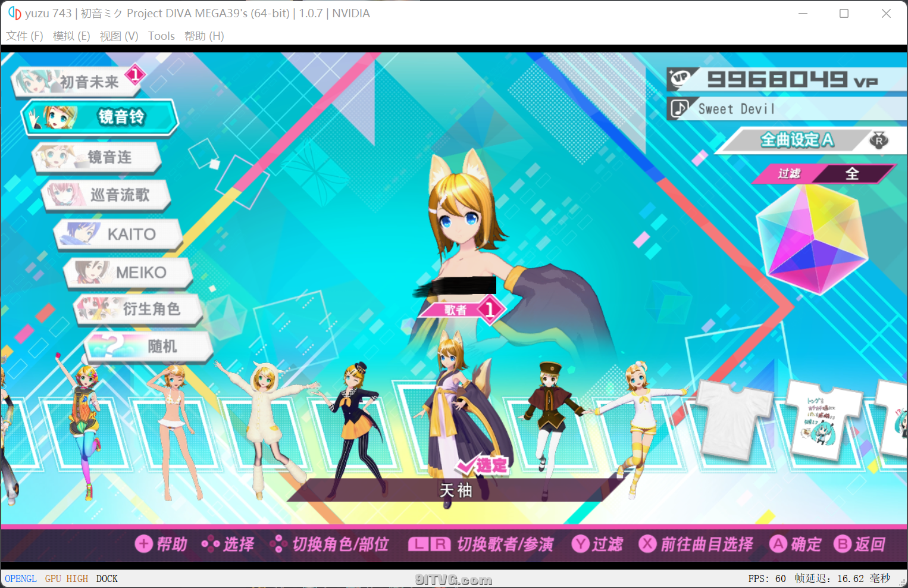Click the VP points icon
908x588 pixels.
pos(681,79)
